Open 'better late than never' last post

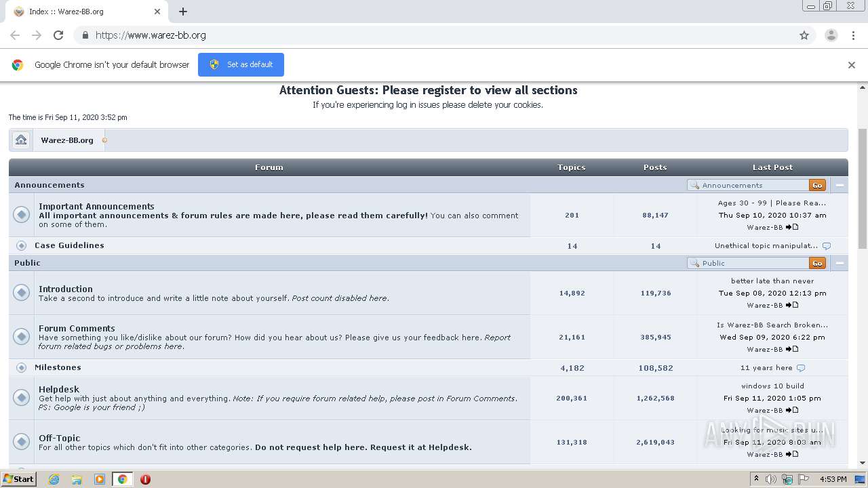(x=772, y=281)
